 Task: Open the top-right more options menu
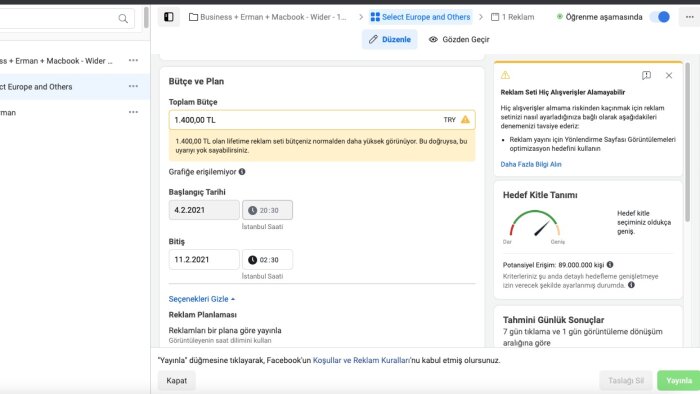[689, 17]
